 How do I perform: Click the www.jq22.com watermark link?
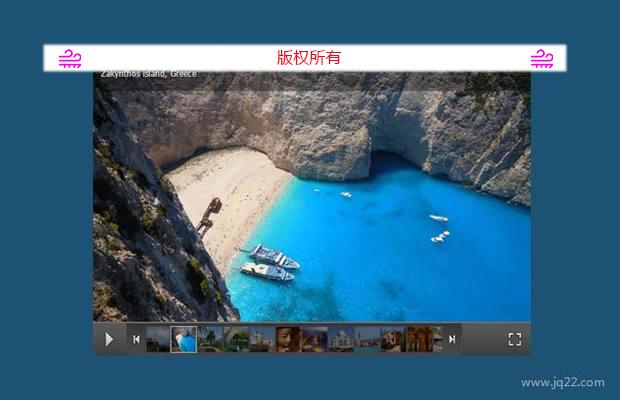[x=562, y=382]
